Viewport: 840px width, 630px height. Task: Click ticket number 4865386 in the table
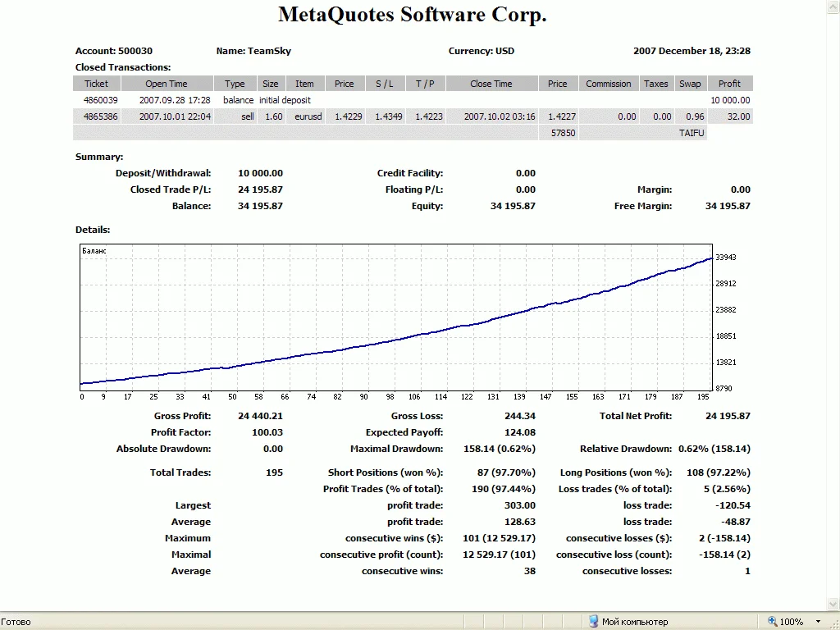click(101, 116)
